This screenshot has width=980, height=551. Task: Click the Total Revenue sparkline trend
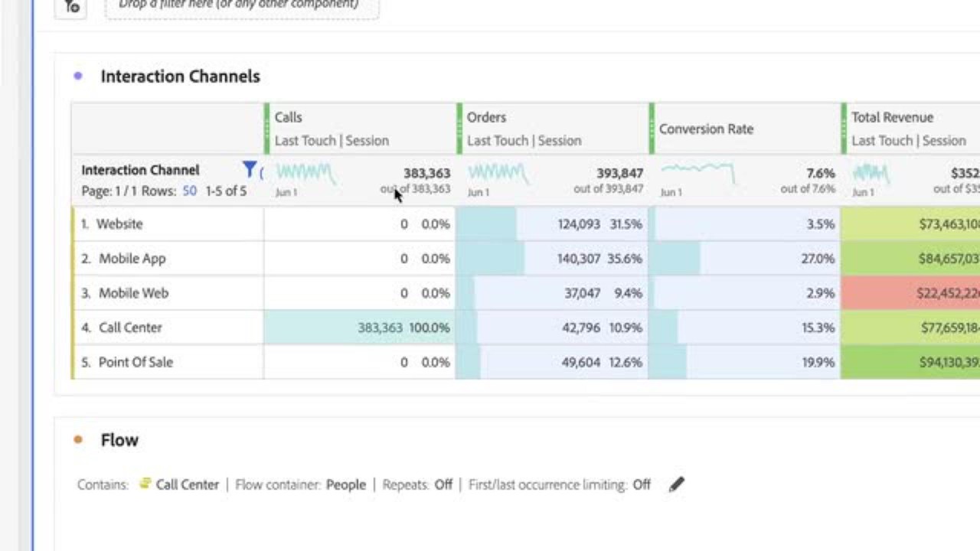pos(870,174)
